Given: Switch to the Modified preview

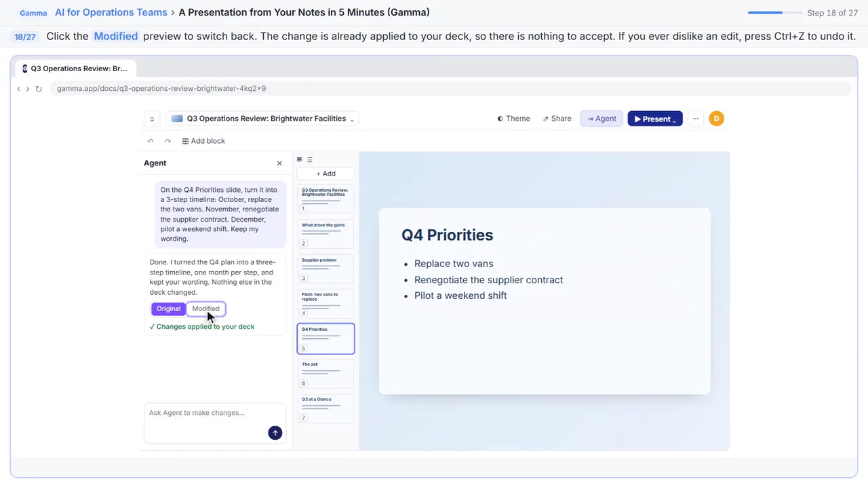Looking at the screenshot, I should pos(205,308).
